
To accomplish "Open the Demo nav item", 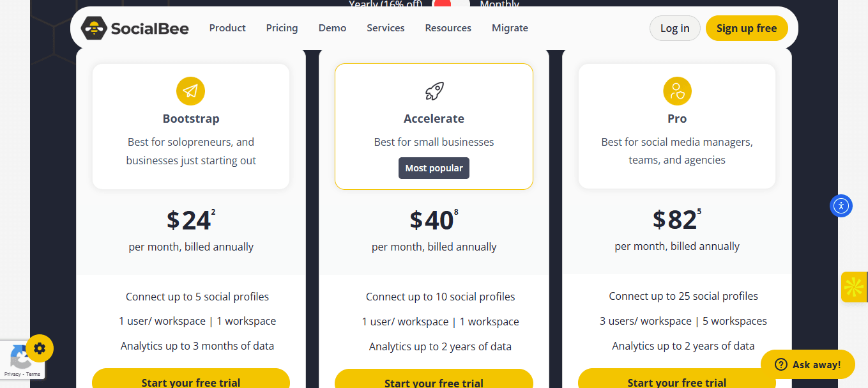I will [332, 28].
